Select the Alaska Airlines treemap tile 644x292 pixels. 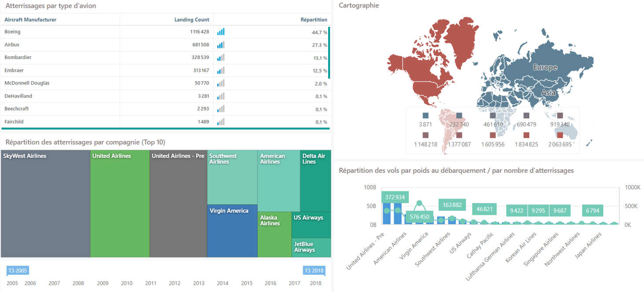pyautogui.click(x=274, y=235)
